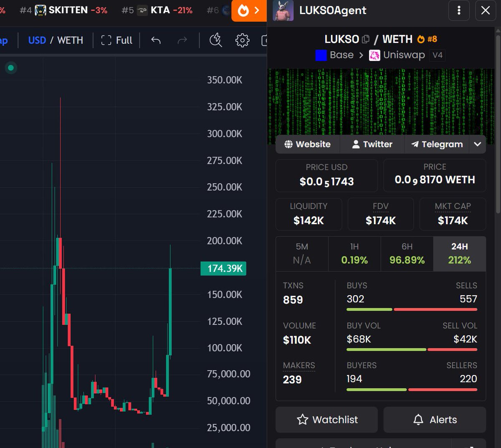Click the LUKSOAgent avatar image

(x=283, y=10)
